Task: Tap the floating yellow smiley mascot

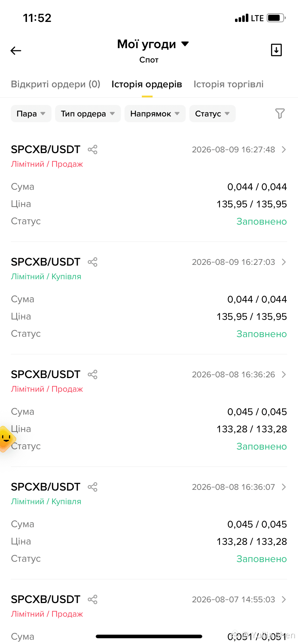Action: (x=6, y=439)
